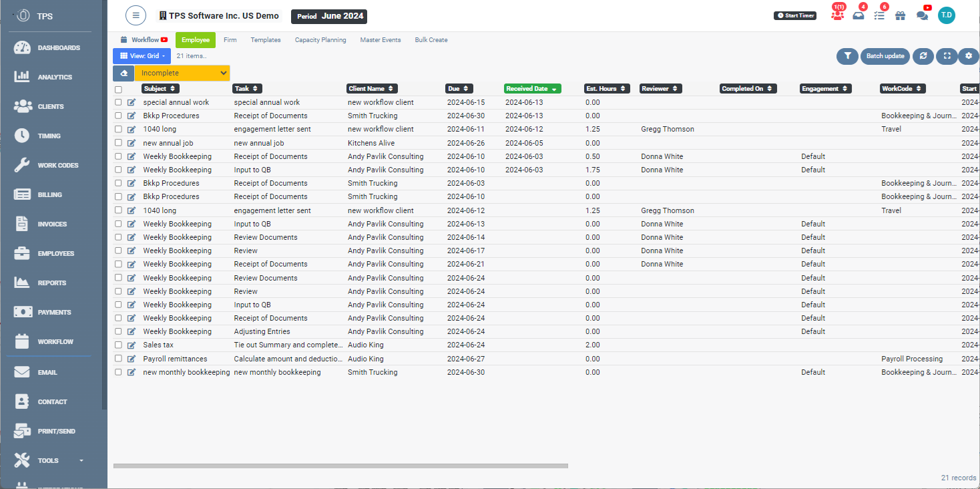
Task: Switch to the Firm tab
Action: [x=230, y=40]
